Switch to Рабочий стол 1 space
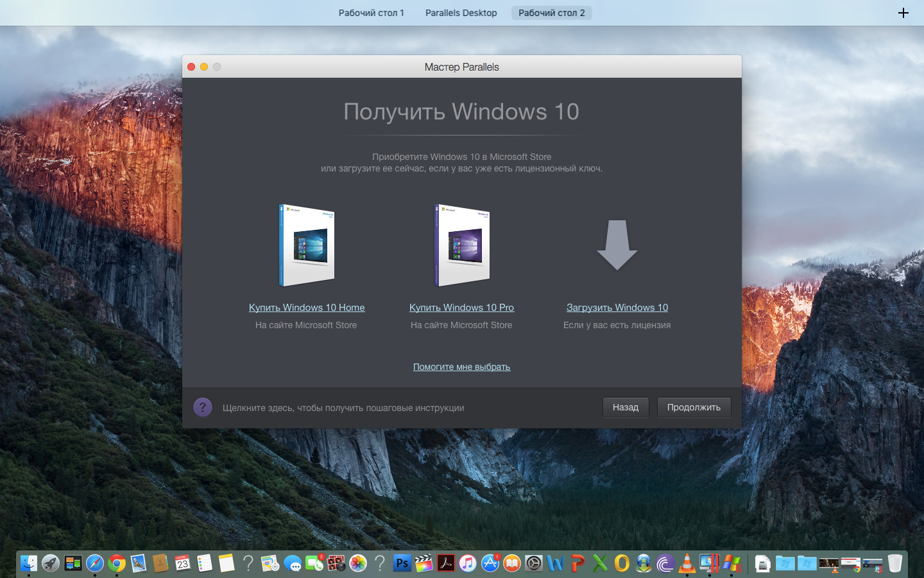 tap(371, 13)
